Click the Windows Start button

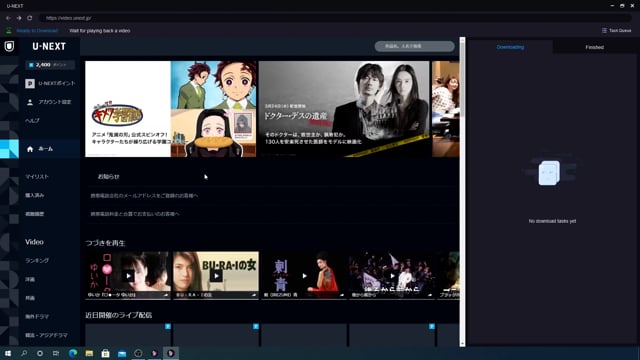coord(8,353)
